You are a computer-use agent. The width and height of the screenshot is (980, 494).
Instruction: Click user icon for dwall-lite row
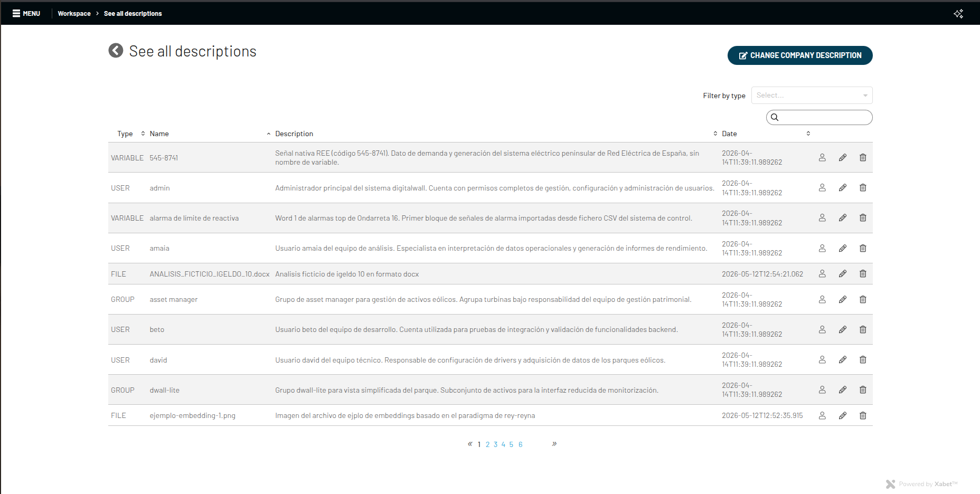click(x=822, y=389)
